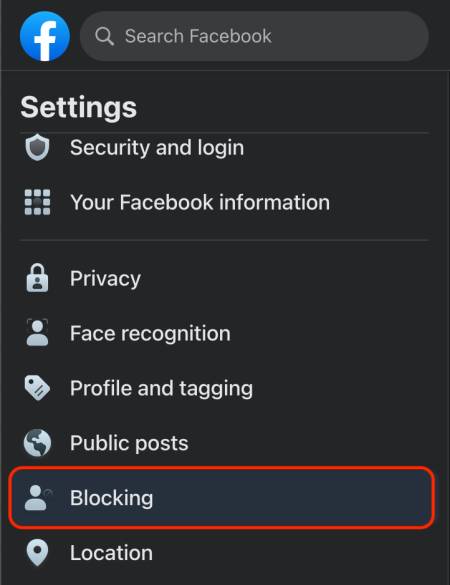Select Public posts in sidebar
This screenshot has width=450, height=585.
[223, 443]
